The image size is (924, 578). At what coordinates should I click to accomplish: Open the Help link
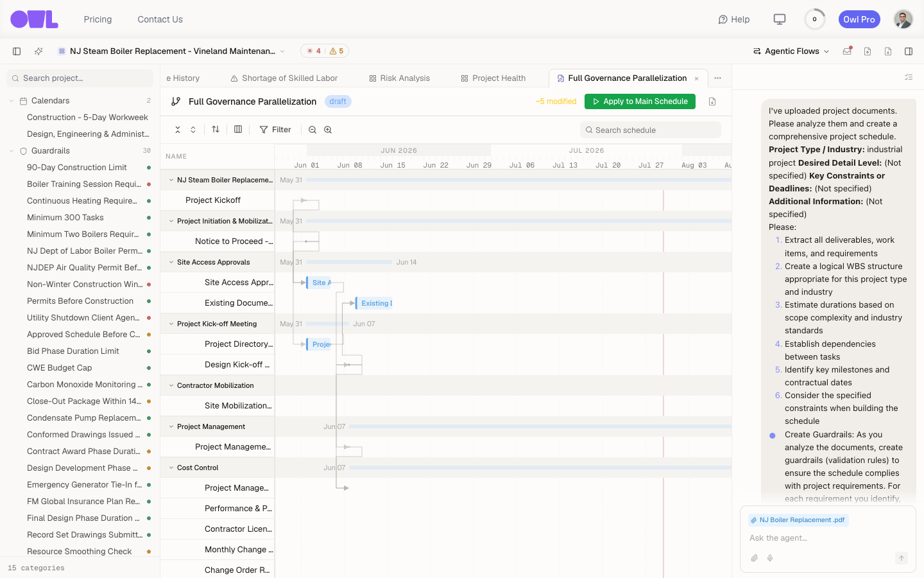click(734, 19)
